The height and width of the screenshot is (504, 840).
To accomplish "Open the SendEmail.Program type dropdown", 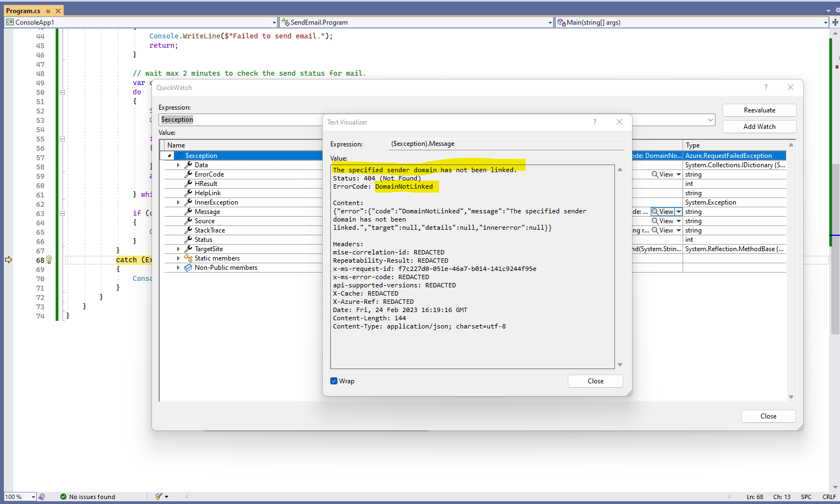I will [x=550, y=22].
